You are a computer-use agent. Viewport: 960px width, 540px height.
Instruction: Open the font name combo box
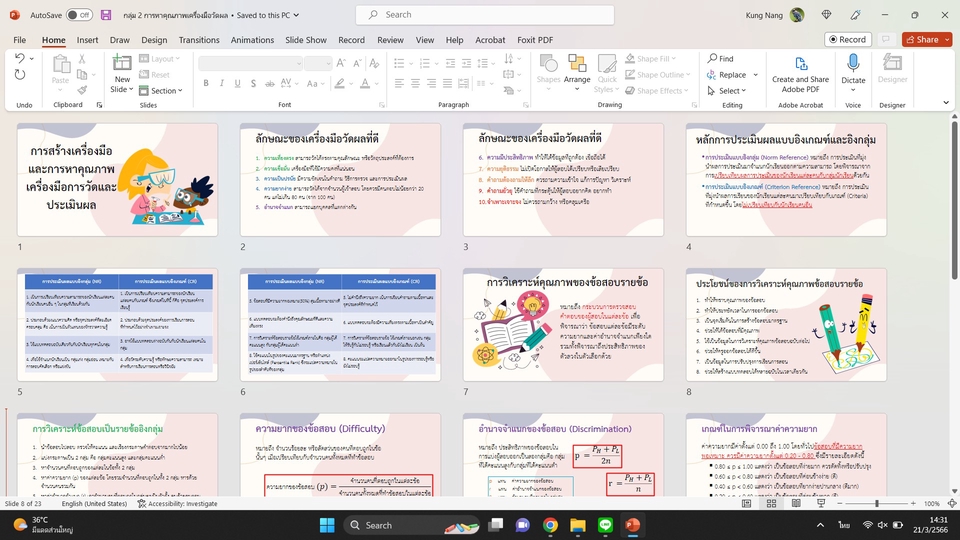[x=250, y=63]
